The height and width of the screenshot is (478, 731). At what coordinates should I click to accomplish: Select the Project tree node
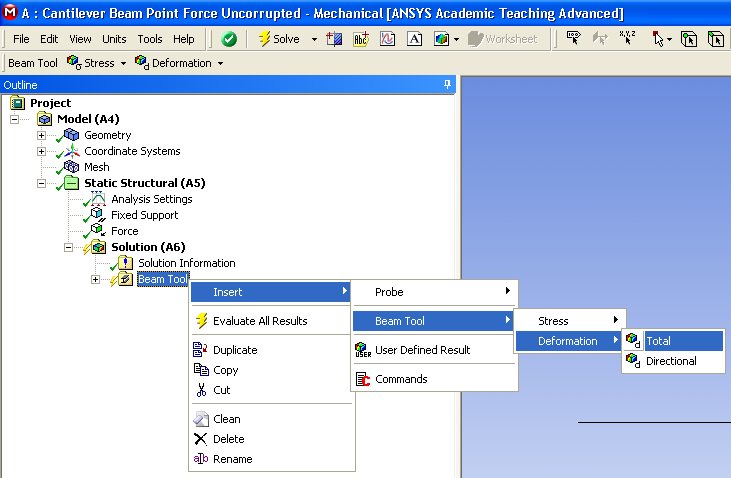point(50,103)
